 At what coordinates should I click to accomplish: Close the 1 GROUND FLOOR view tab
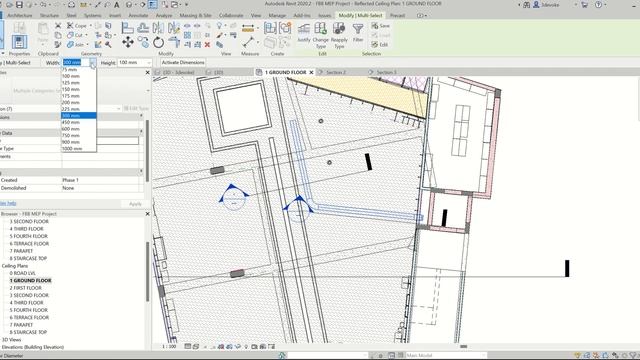click(311, 72)
